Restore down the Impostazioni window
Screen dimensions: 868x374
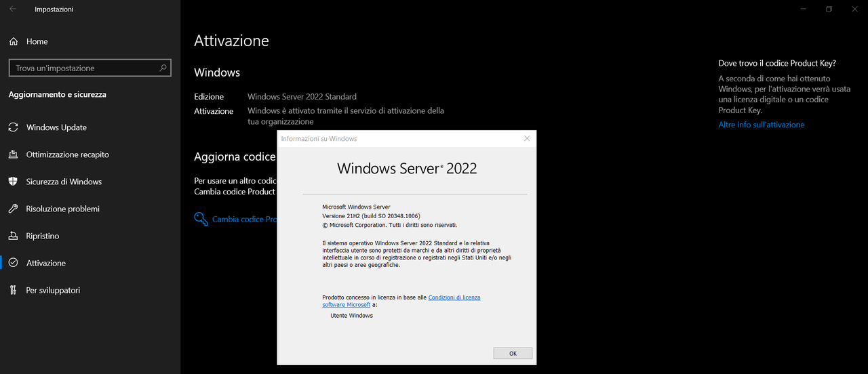(x=829, y=9)
